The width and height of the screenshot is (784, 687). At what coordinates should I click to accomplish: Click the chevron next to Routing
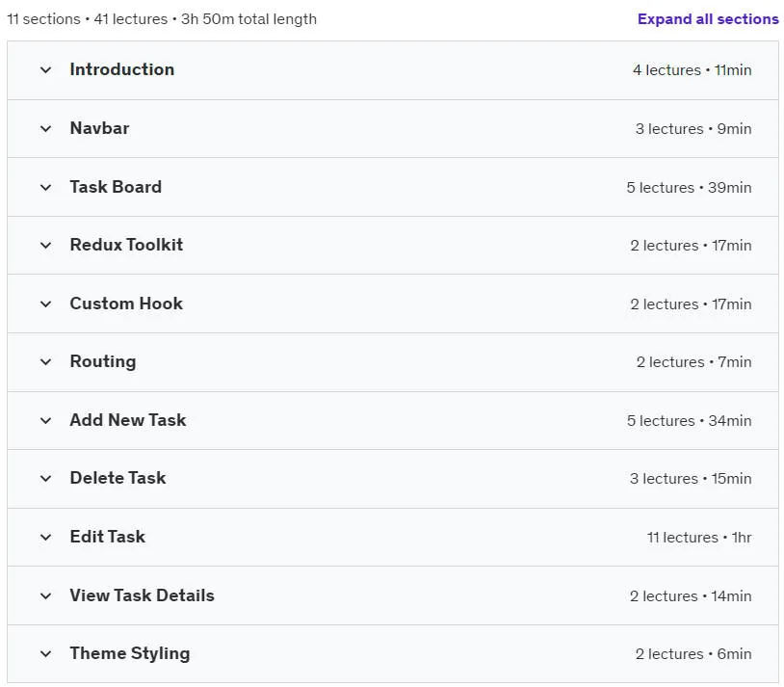point(45,361)
